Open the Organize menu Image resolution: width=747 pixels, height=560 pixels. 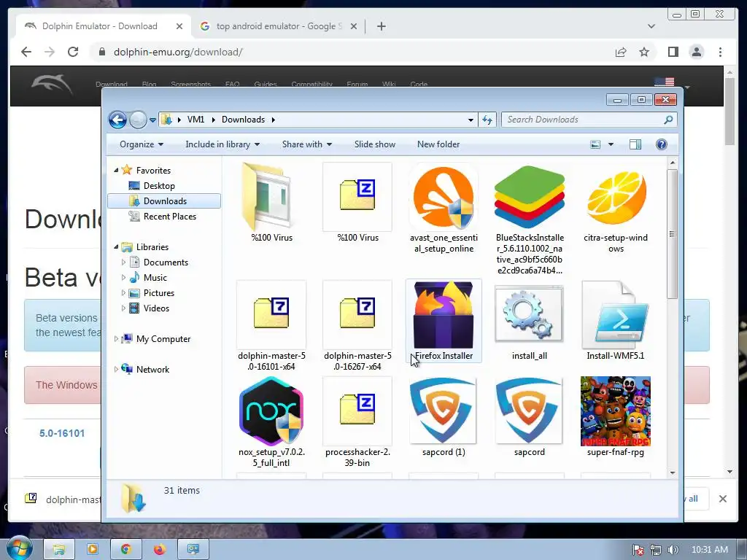click(x=142, y=144)
